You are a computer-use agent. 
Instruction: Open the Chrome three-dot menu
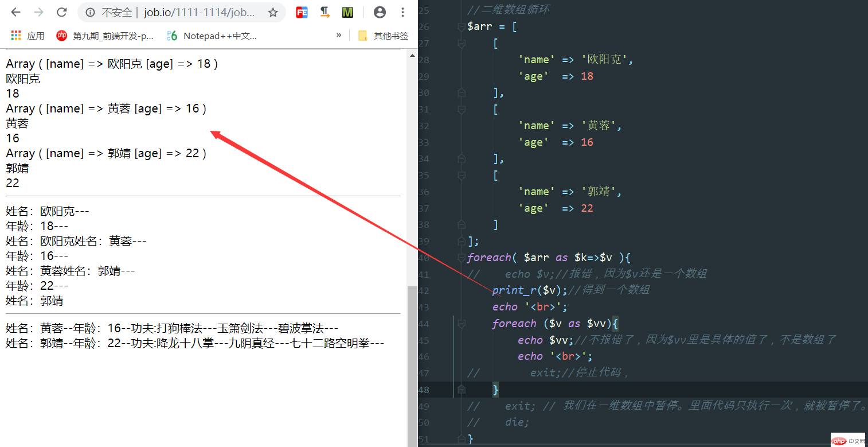click(x=403, y=12)
